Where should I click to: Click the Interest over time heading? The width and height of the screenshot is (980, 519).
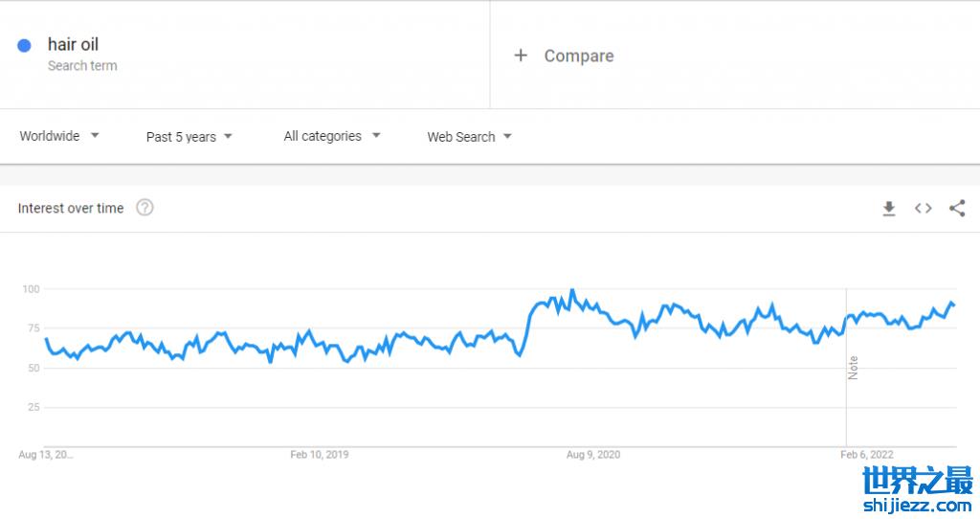pos(71,208)
